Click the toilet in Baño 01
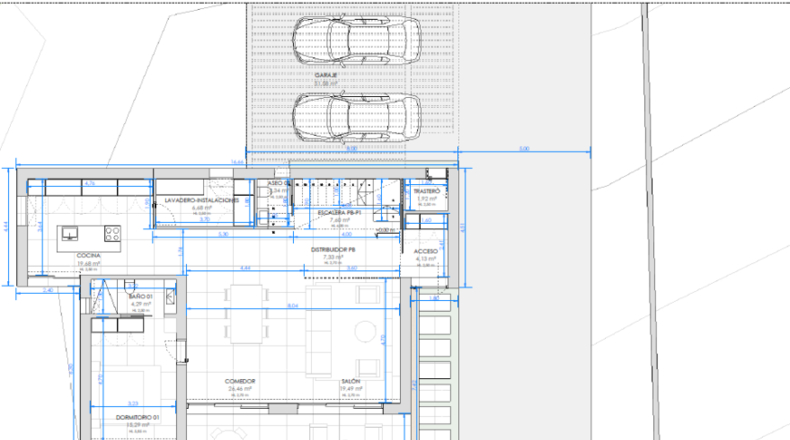The height and width of the screenshot is (440, 790). click(x=130, y=286)
